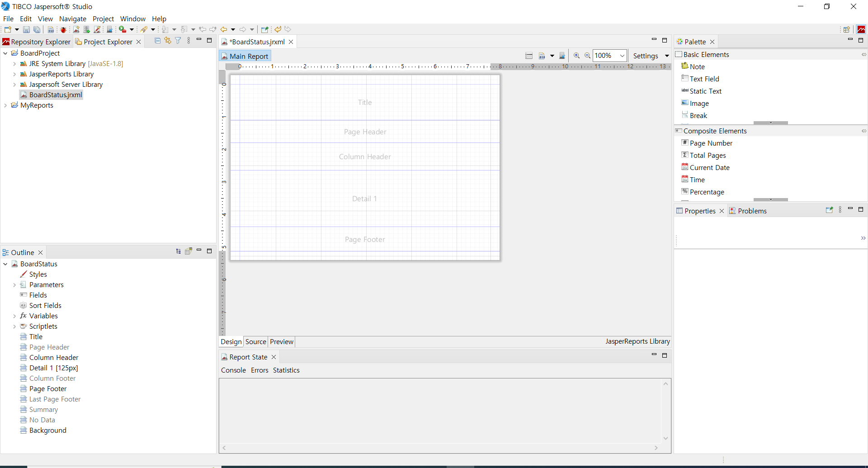Expand the JRE System Library node
This screenshot has height=468, width=868.
[x=14, y=64]
